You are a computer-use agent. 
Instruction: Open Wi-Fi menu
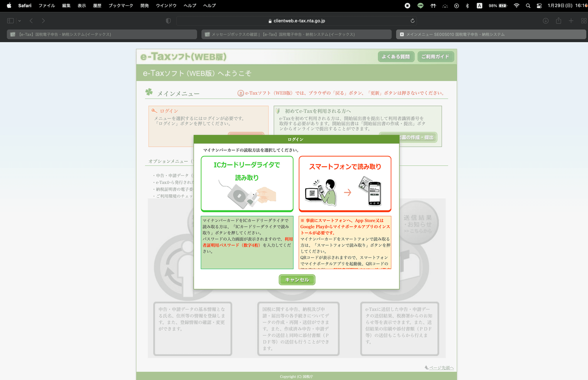point(516,5)
